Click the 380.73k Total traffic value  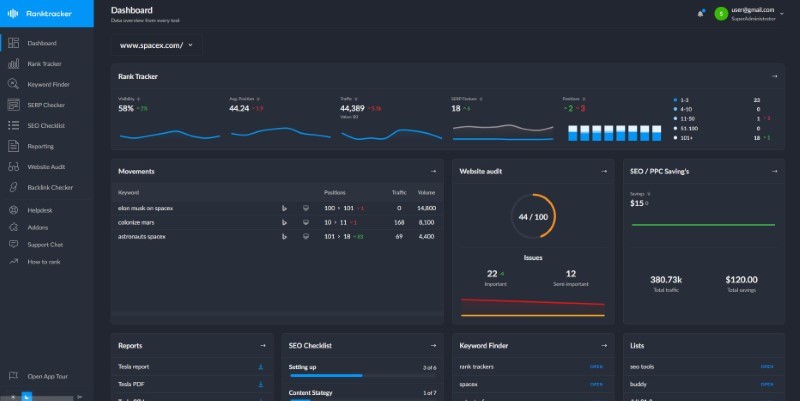(x=666, y=280)
